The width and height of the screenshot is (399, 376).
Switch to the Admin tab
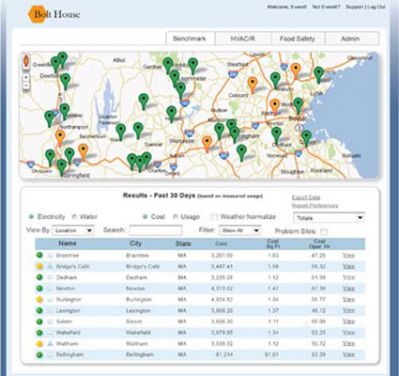coord(351,39)
